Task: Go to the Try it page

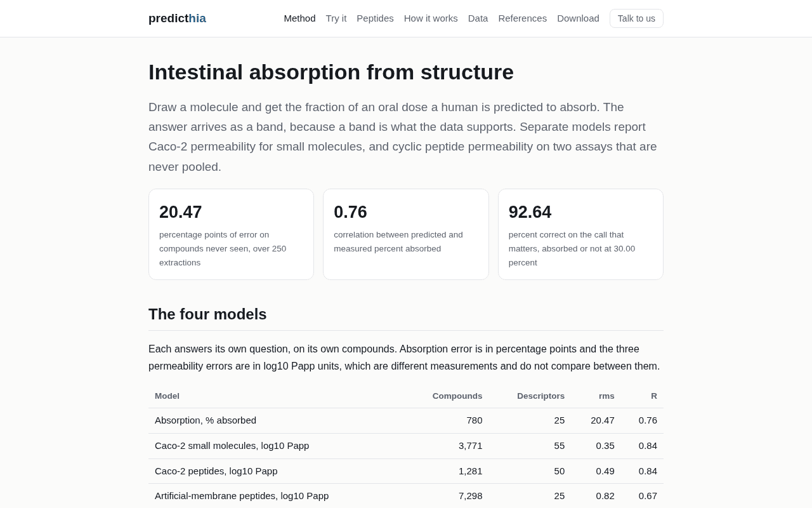Action: [x=336, y=18]
